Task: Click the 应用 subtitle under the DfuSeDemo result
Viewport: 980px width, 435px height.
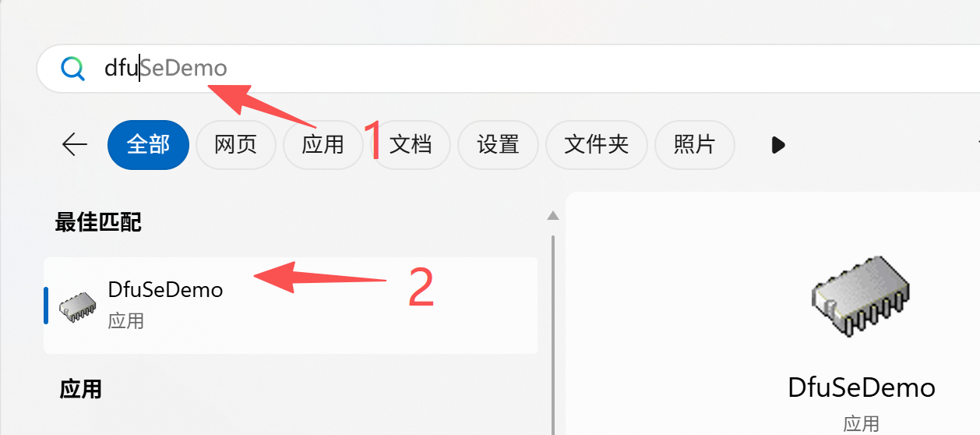Action: (x=125, y=320)
